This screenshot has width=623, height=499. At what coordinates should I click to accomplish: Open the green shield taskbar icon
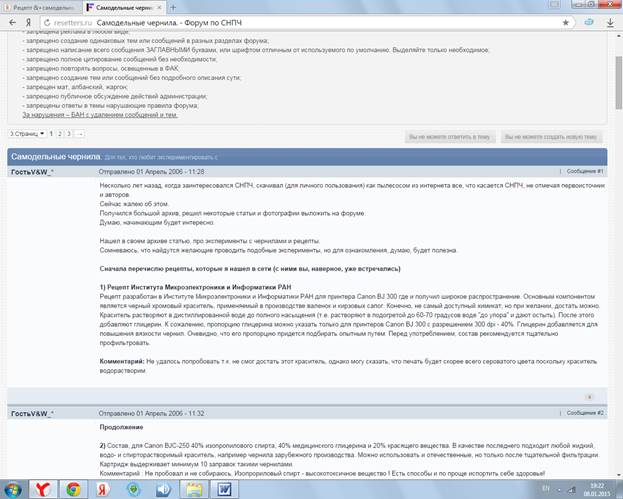tap(134, 489)
